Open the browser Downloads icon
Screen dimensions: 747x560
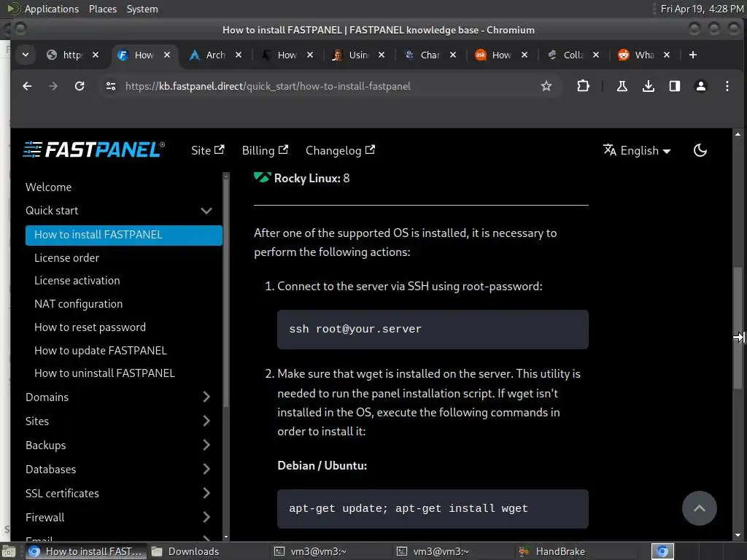(x=648, y=86)
